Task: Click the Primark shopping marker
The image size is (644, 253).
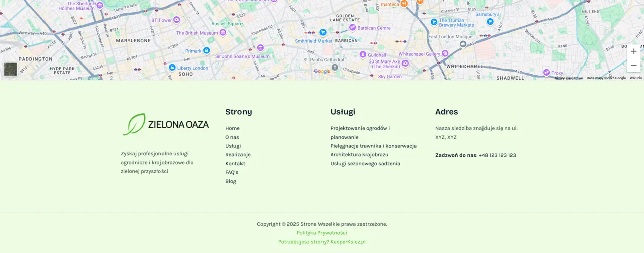Action: 206,51
